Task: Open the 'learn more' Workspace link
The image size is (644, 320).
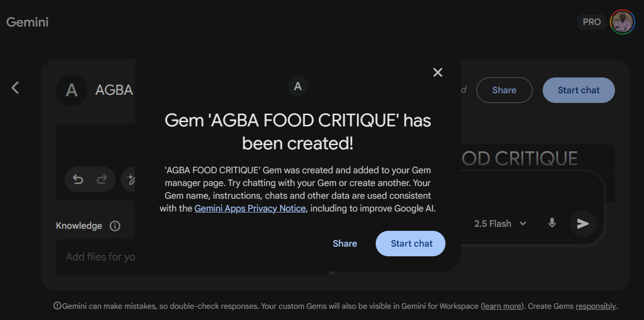Action: [x=502, y=306]
